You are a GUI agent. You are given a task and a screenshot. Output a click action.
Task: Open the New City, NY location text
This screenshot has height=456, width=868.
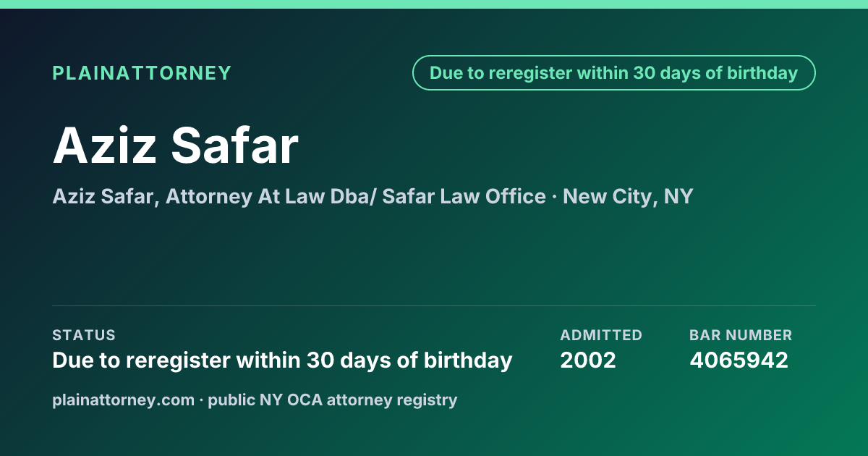(x=628, y=197)
